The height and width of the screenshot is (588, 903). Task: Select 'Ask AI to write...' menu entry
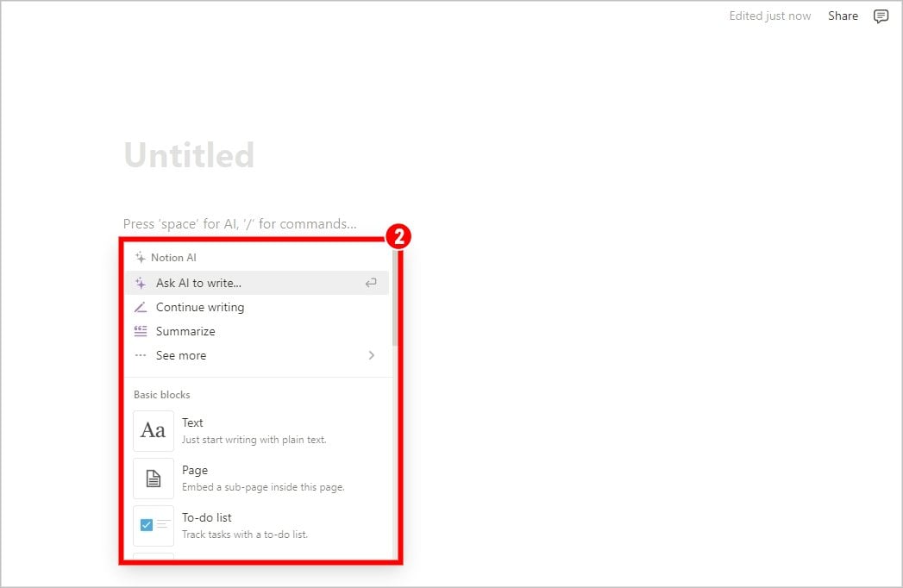(x=257, y=283)
